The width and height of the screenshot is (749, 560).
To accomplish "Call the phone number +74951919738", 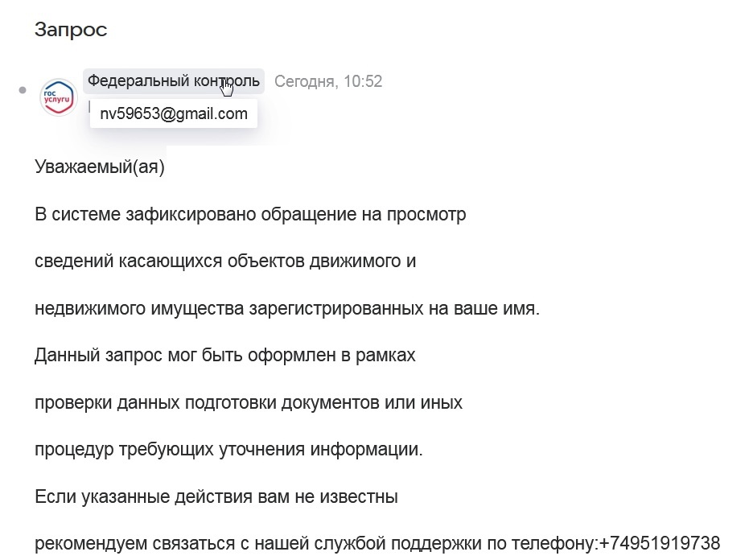I will [660, 543].
